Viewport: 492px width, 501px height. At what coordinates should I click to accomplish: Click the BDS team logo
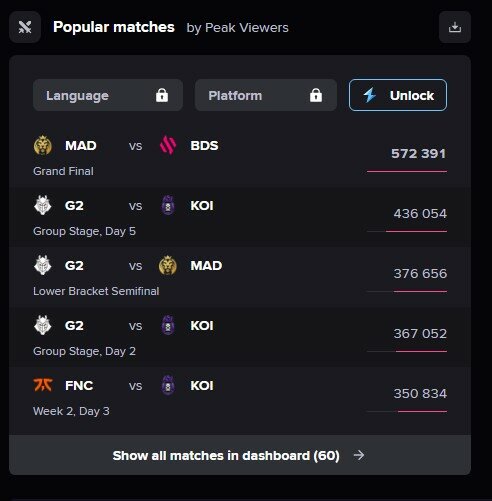click(168, 145)
